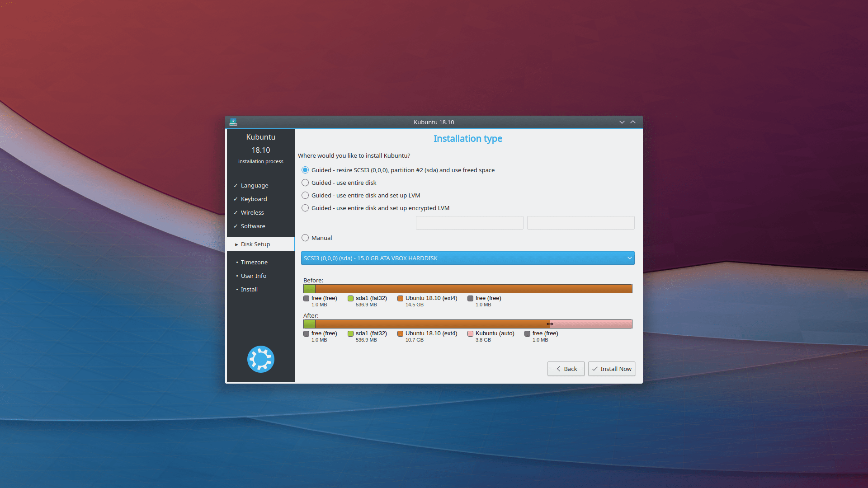Click the title bar maximize chevron
The image size is (868, 488).
point(633,122)
